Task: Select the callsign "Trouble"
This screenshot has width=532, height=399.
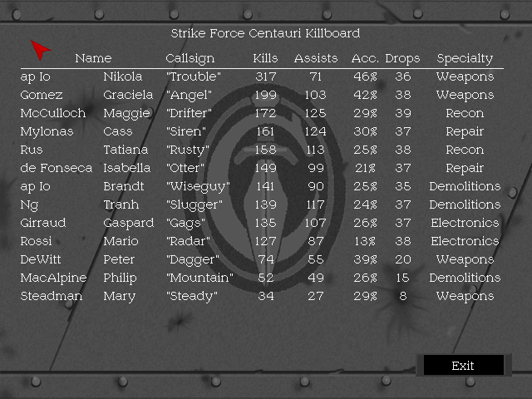Action: coord(194,76)
